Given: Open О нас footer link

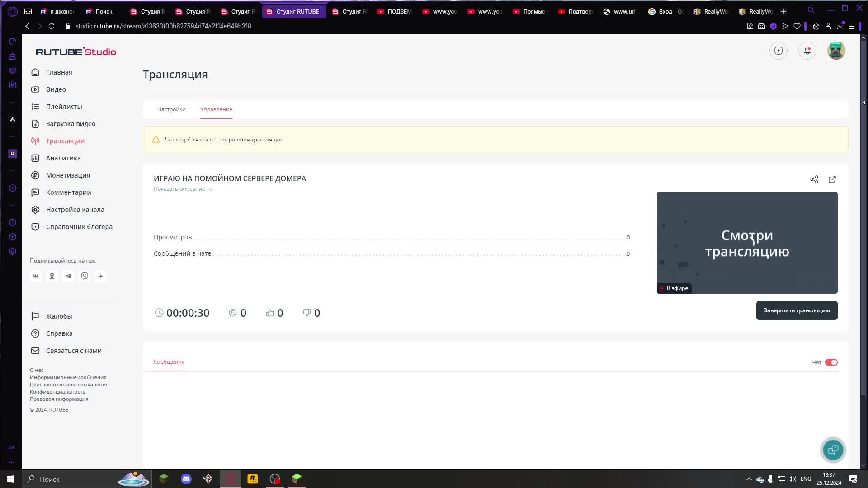Looking at the screenshot, I should 37,370.
